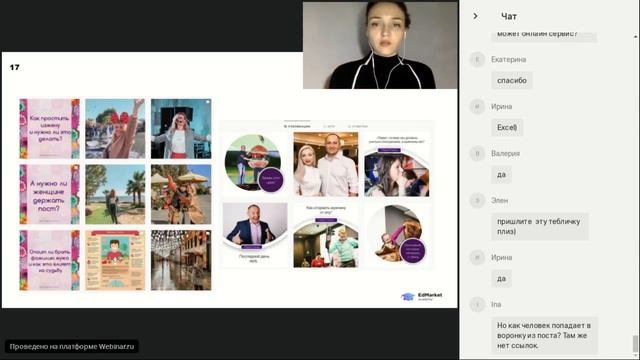Click the 'Публикации' tab on the profile screenshot
The height and width of the screenshot is (360, 640).
(297, 126)
